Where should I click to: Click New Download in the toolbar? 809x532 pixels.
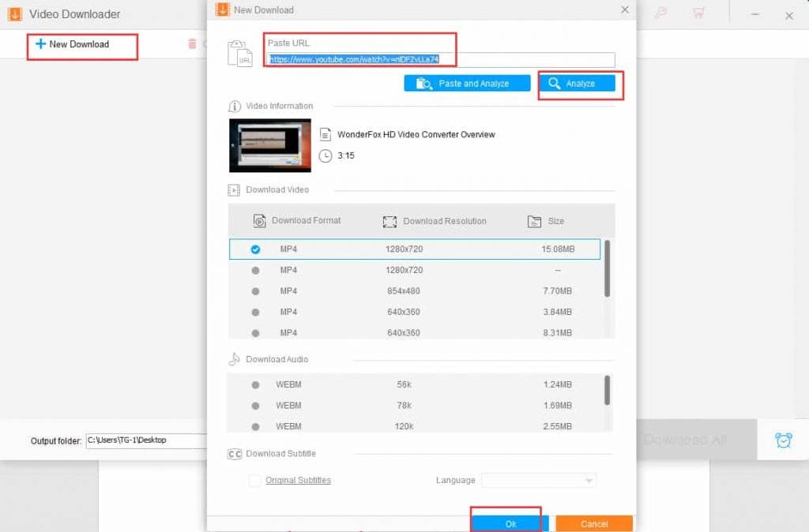[72, 44]
